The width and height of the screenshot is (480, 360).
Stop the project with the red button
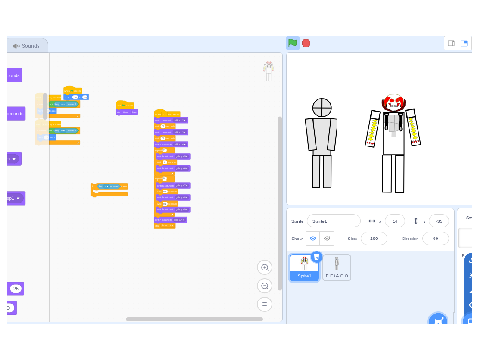(306, 43)
